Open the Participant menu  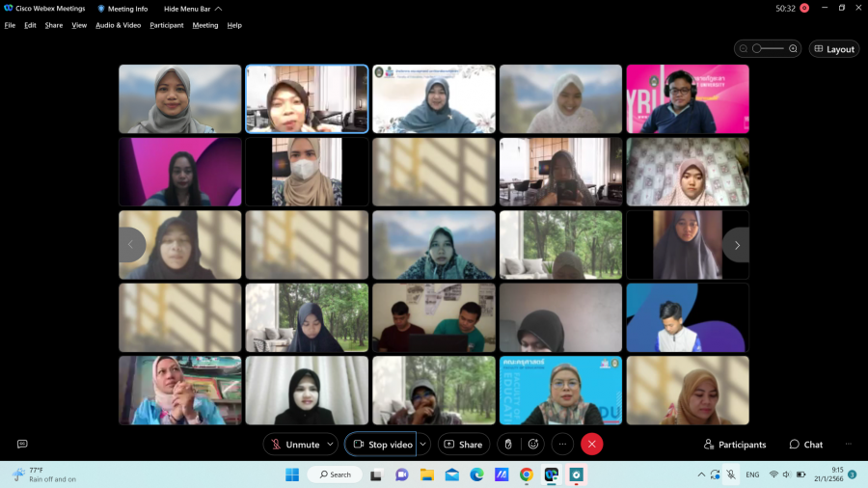167,25
